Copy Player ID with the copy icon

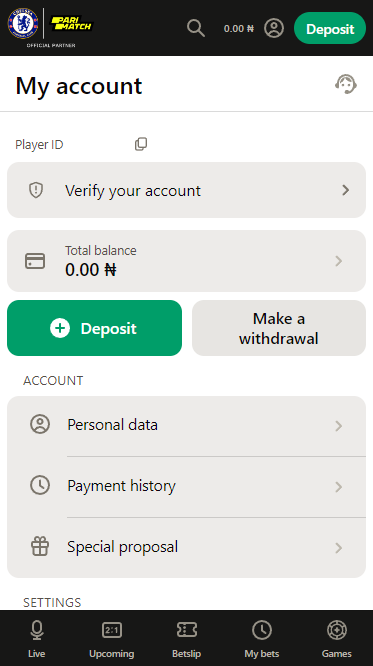click(x=141, y=144)
